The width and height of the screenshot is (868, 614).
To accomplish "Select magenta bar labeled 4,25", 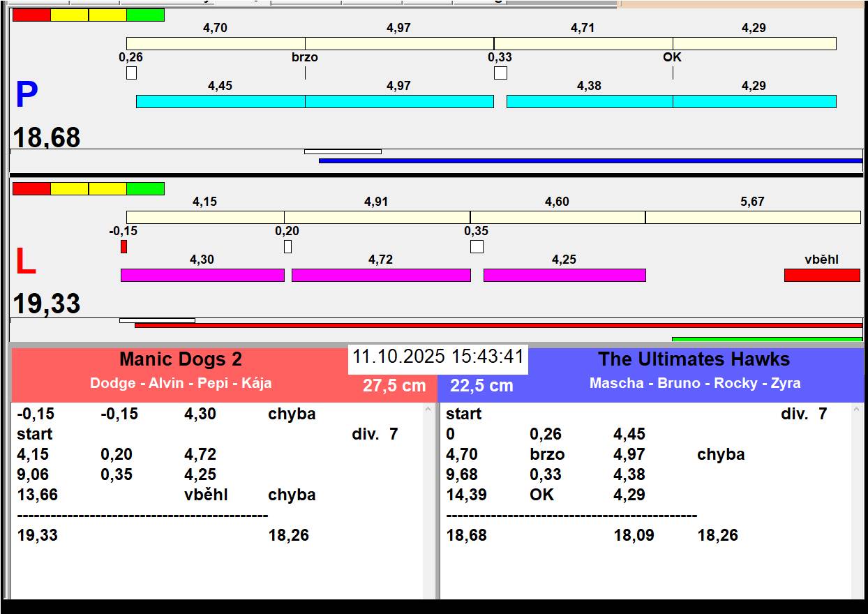I will click(x=564, y=275).
